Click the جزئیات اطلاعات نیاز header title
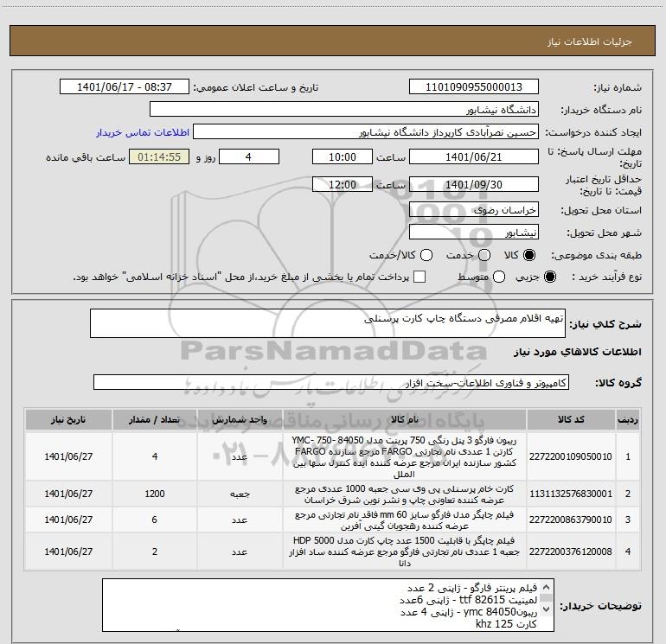This screenshot has height=644, width=666. tap(590, 41)
